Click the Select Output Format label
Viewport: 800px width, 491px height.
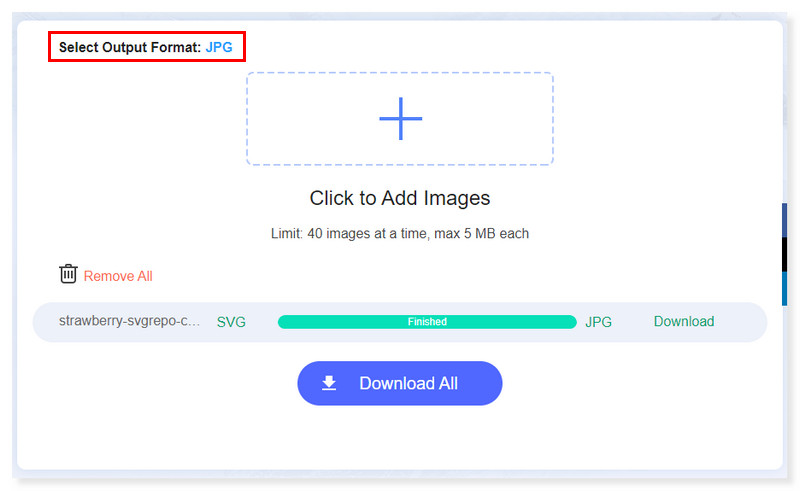pos(130,47)
